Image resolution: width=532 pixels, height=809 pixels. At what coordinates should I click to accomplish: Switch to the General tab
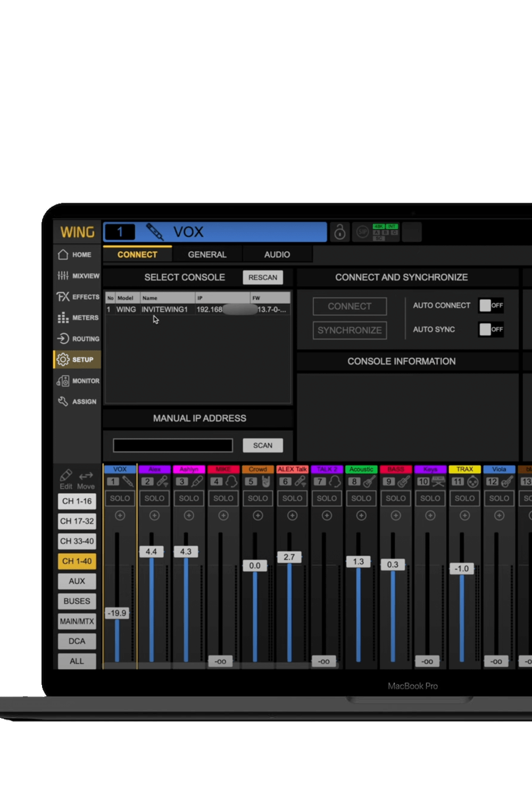pos(207,254)
